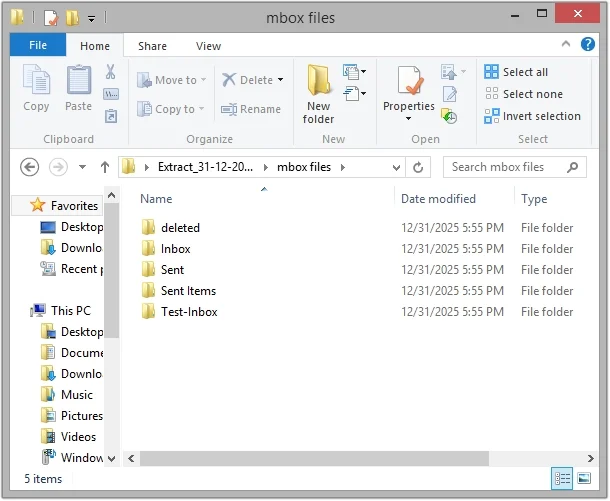Image resolution: width=610 pixels, height=501 pixels.
Task: Switch to Large icons view in status bar
Action: [584, 478]
